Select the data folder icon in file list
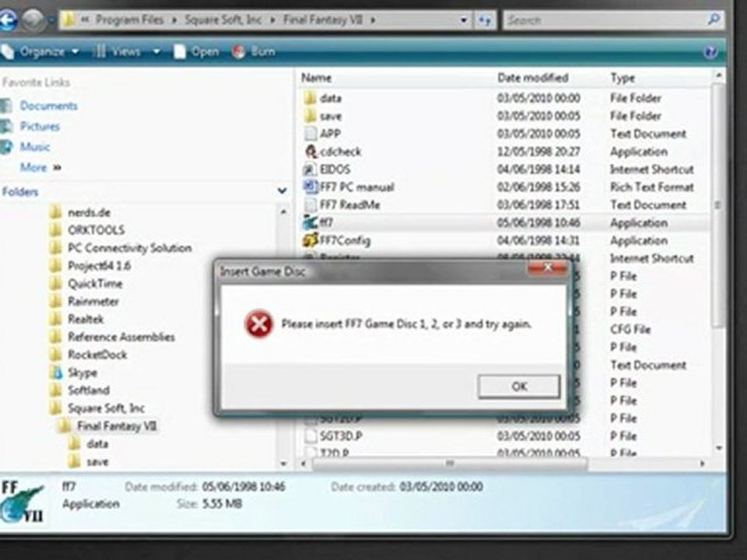This screenshot has width=747, height=560. point(310,98)
